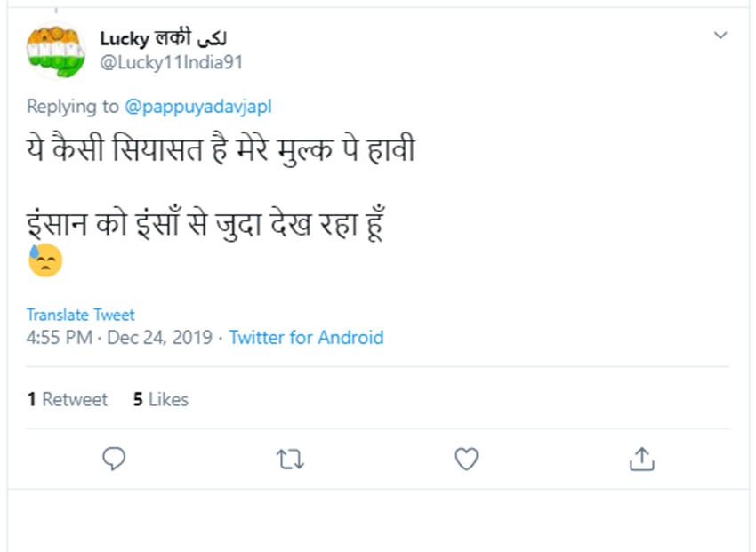Open the Twitter for Android source link
756x552 pixels.
pos(306,338)
